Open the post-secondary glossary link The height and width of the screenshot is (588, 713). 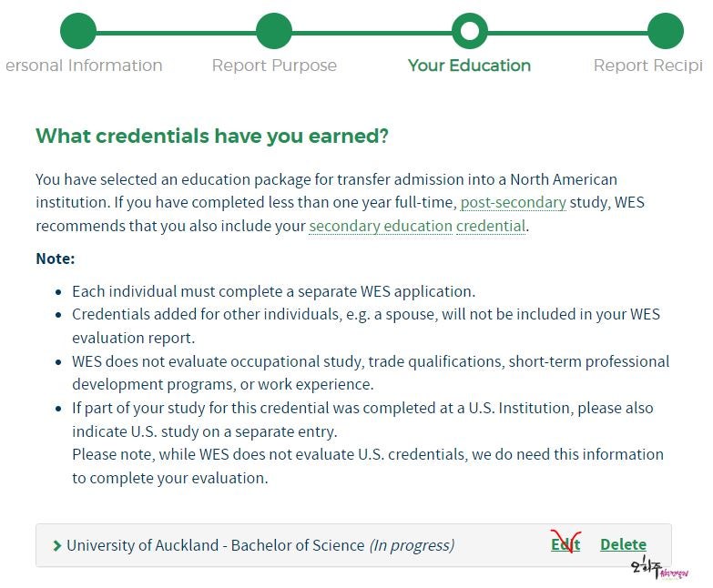coord(513,203)
